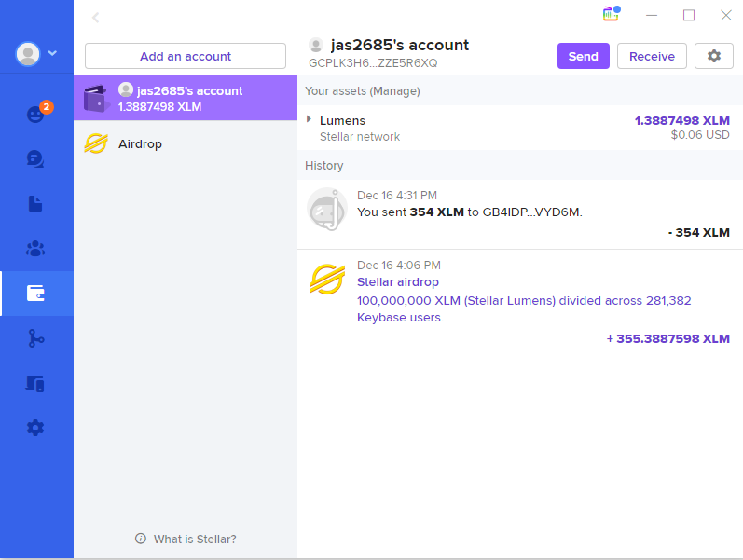
Task: Click the - 354 XLM amount
Action: 699,233
